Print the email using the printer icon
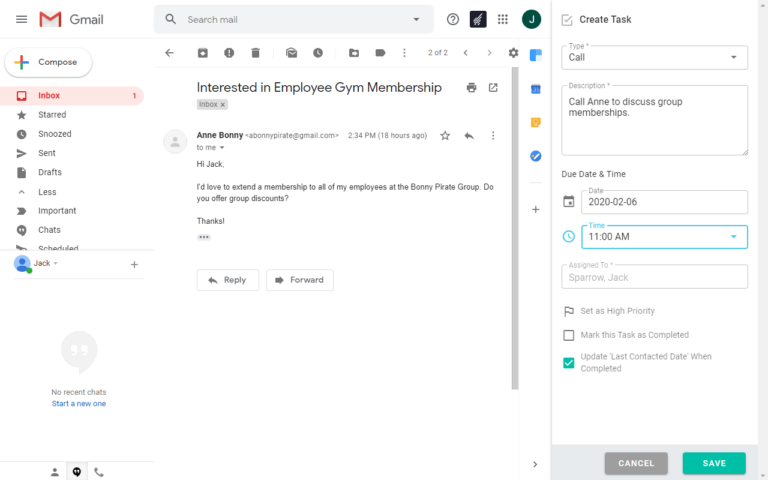 tap(471, 88)
